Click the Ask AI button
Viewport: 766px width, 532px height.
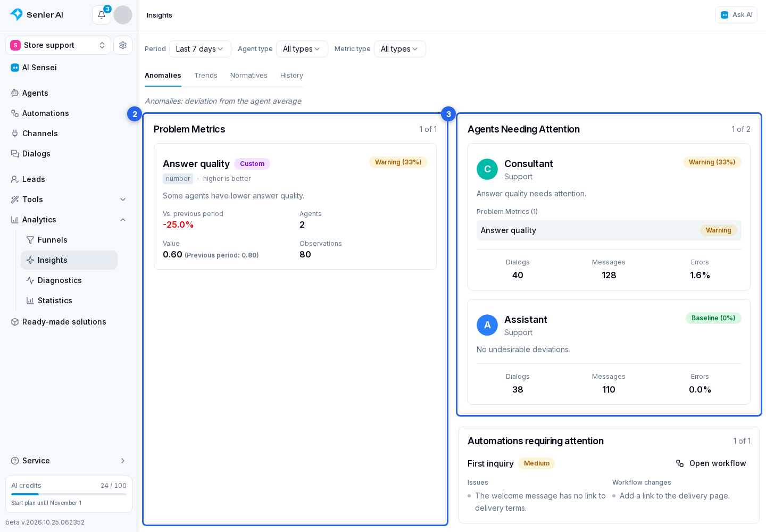736,15
